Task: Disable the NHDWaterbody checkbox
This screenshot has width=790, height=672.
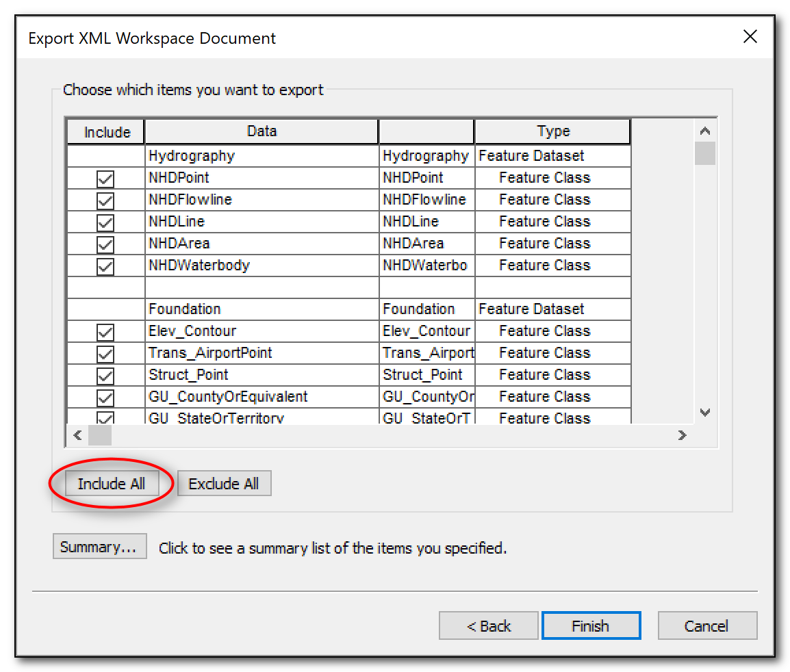Action: point(105,265)
